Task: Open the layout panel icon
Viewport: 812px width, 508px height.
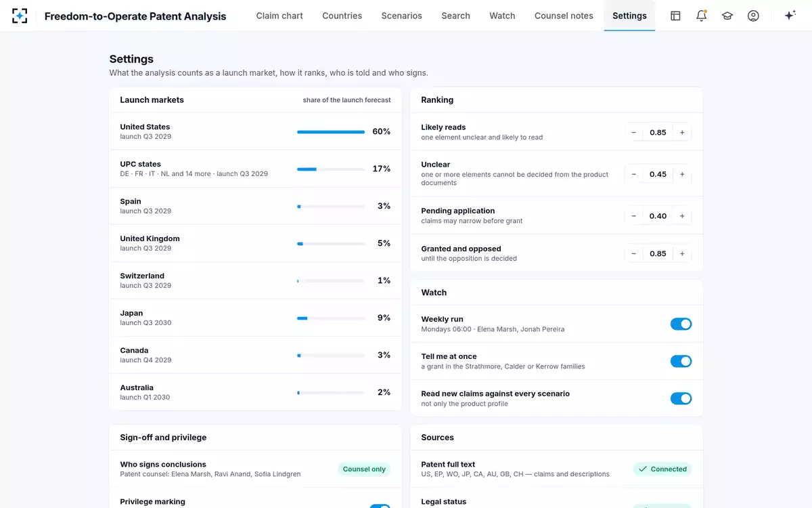Action: [x=675, y=16]
